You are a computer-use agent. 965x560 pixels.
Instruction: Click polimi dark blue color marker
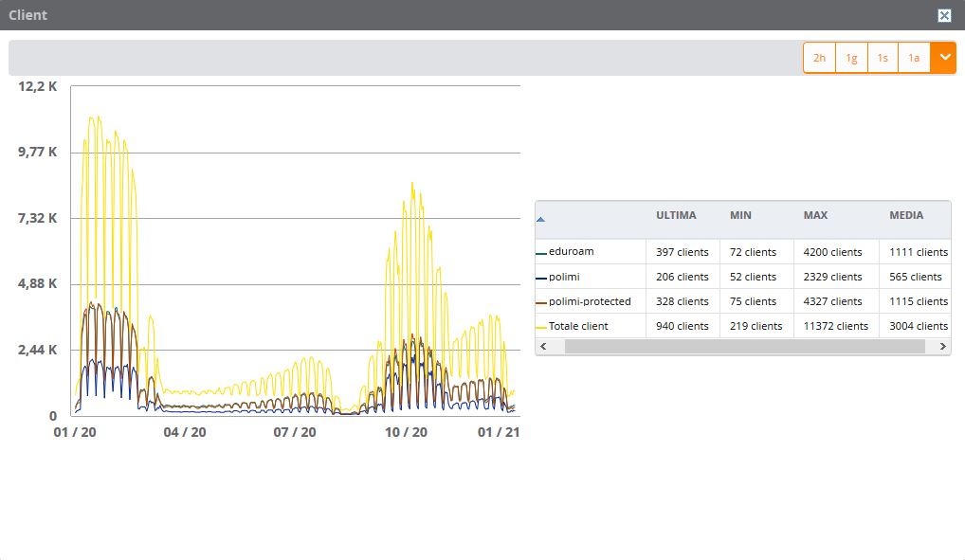[541, 279]
